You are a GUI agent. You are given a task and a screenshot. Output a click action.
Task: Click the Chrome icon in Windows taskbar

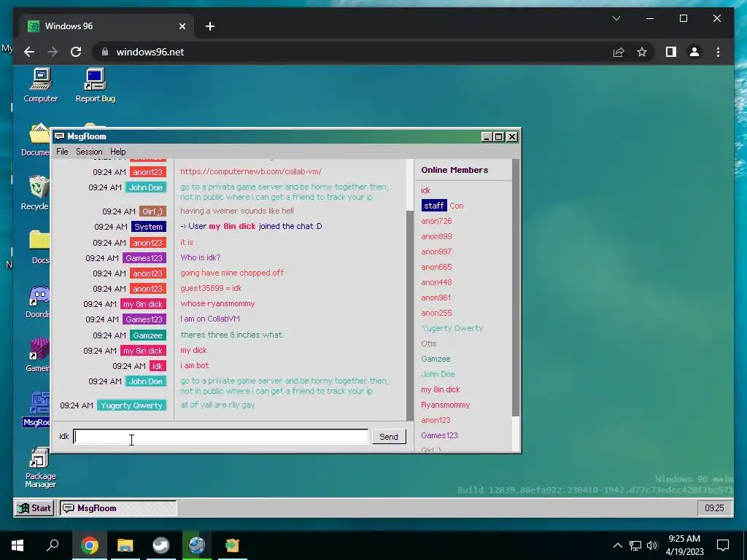(89, 545)
